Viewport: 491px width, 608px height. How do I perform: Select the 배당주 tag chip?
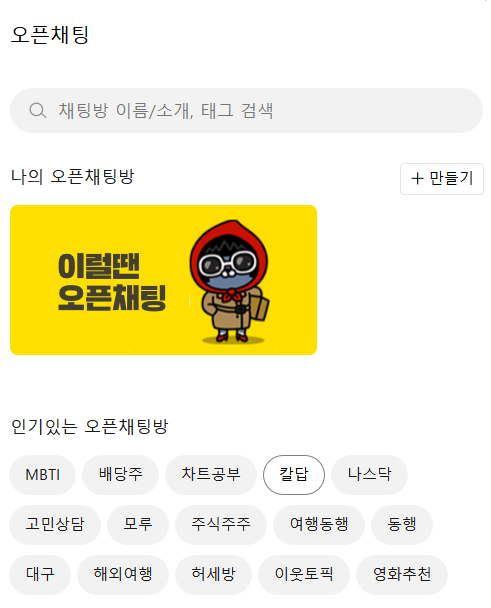click(x=121, y=475)
